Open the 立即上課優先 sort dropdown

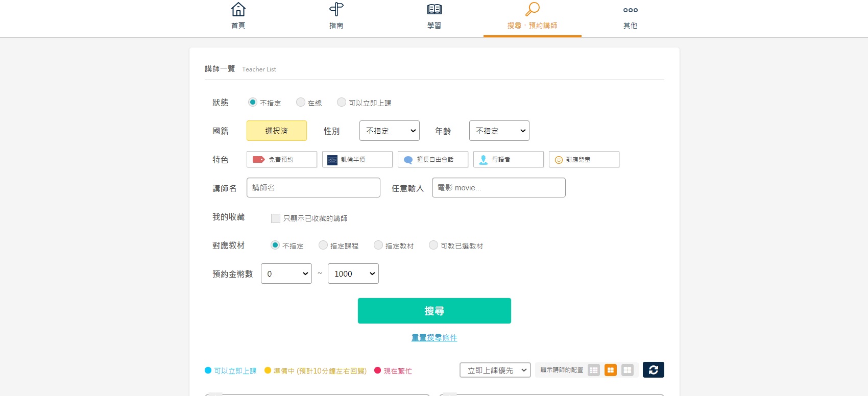pyautogui.click(x=495, y=370)
